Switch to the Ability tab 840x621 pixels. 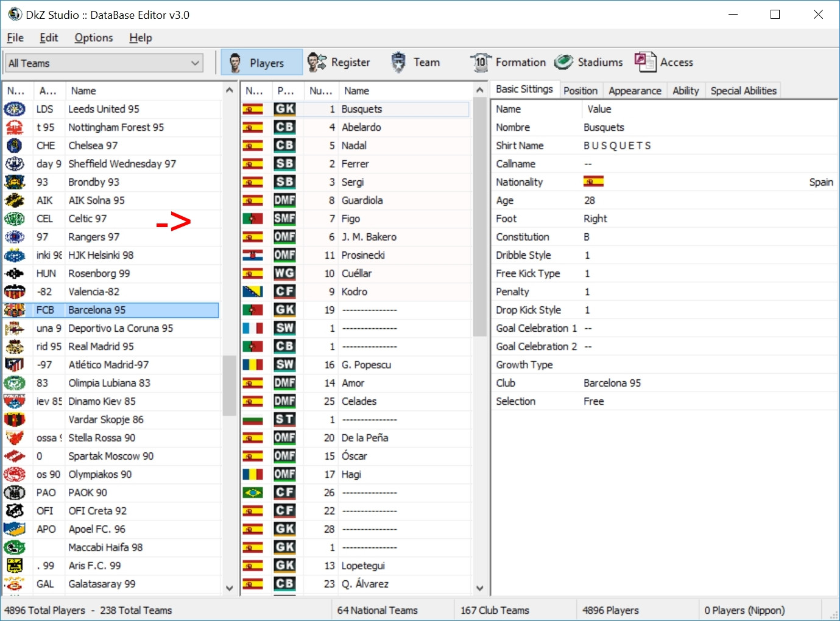pos(686,91)
